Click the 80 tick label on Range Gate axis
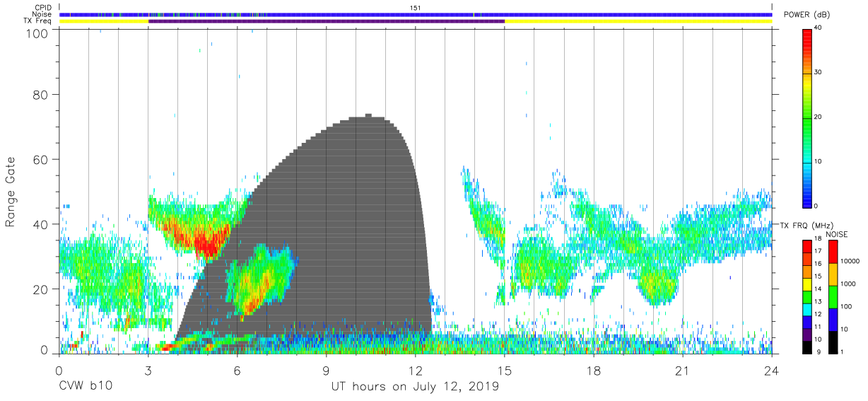This screenshot has height=401, width=868. coord(41,95)
